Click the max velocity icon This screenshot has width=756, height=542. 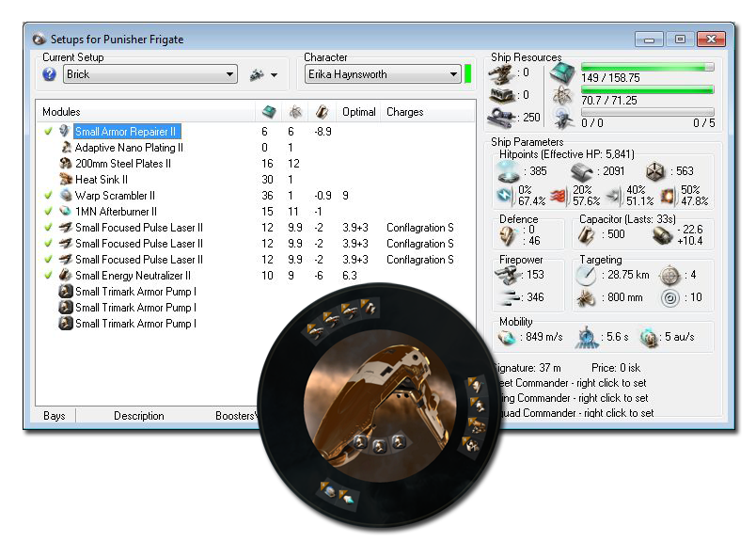click(x=507, y=338)
